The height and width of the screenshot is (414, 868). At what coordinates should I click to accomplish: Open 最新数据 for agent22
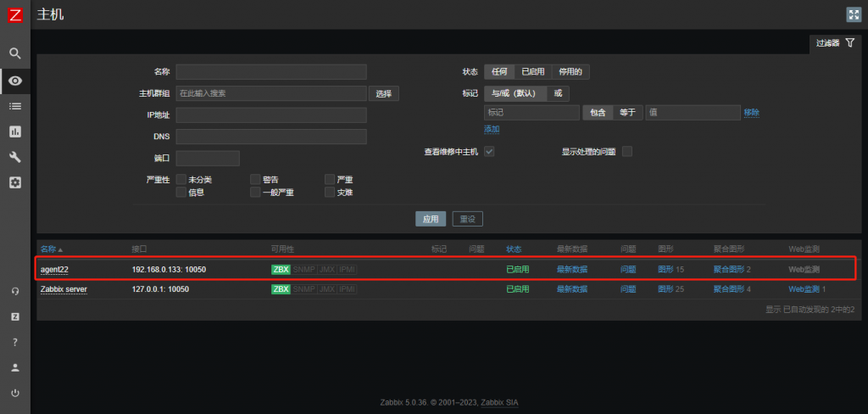572,270
